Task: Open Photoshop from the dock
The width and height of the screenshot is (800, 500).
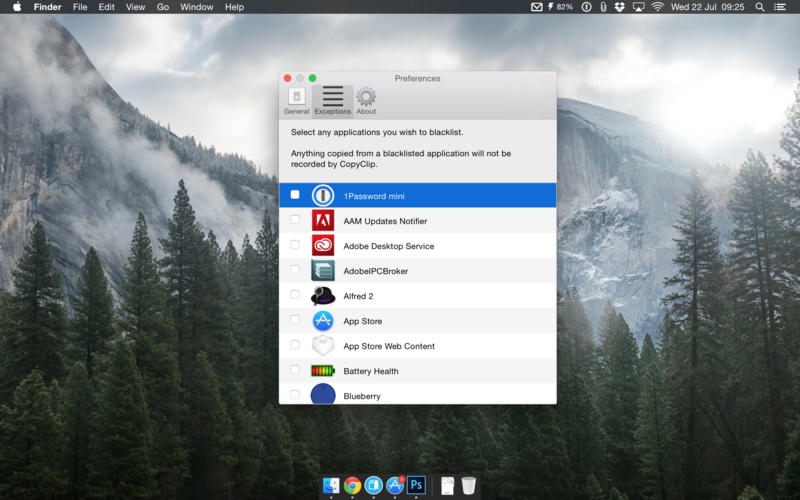Action: 416,485
